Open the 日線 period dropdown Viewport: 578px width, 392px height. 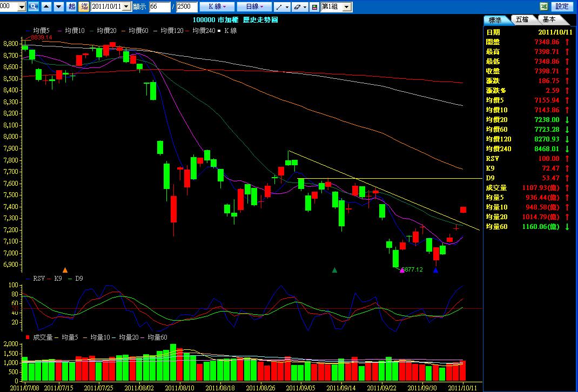click(x=254, y=6)
